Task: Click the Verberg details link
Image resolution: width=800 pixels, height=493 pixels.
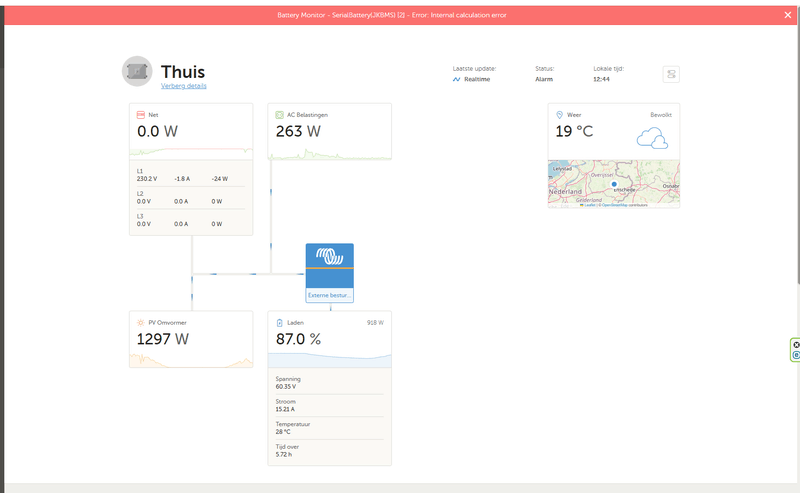Action: click(x=184, y=86)
